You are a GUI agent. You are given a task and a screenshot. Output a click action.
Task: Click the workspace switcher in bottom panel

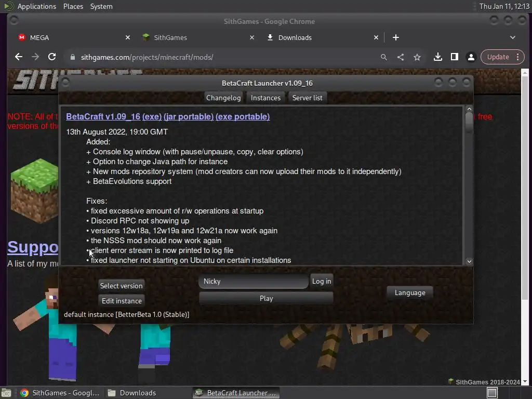click(492, 393)
